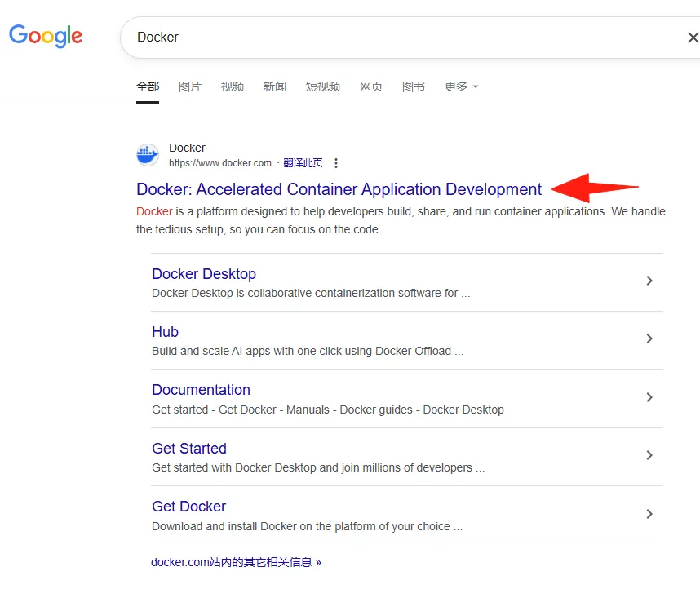Open the Get Started sitelink
Screen dimensions: 700x589
click(x=189, y=449)
